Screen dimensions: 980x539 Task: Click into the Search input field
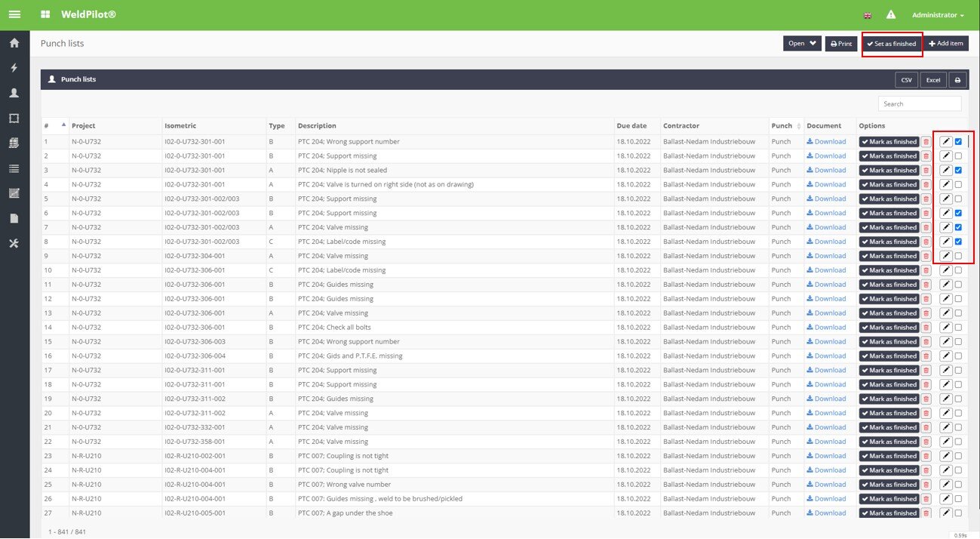pyautogui.click(x=919, y=103)
